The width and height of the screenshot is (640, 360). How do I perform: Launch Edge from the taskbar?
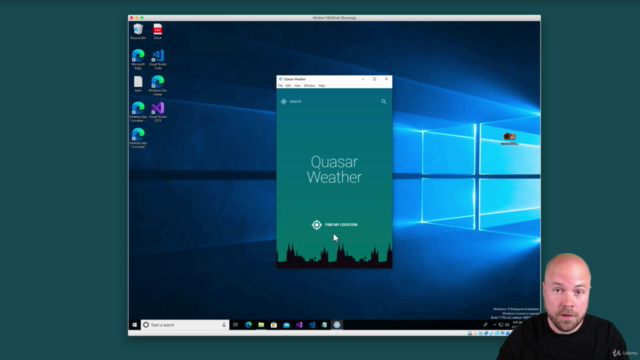249,325
